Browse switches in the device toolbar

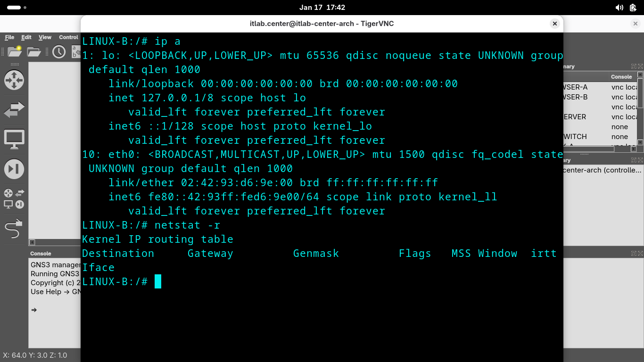(x=14, y=110)
